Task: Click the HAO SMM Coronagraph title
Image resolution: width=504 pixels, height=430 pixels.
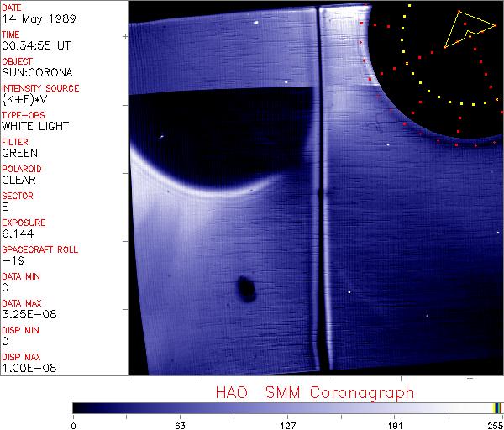Action: [x=314, y=392]
